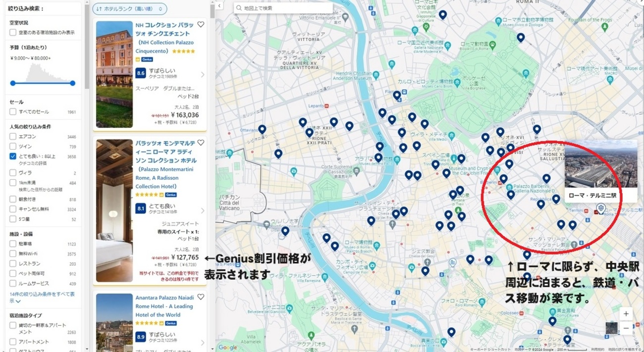The width and height of the screenshot is (644, 352).
Task: Open the 地図の誤りを報告する link
Action: [x=625, y=349]
